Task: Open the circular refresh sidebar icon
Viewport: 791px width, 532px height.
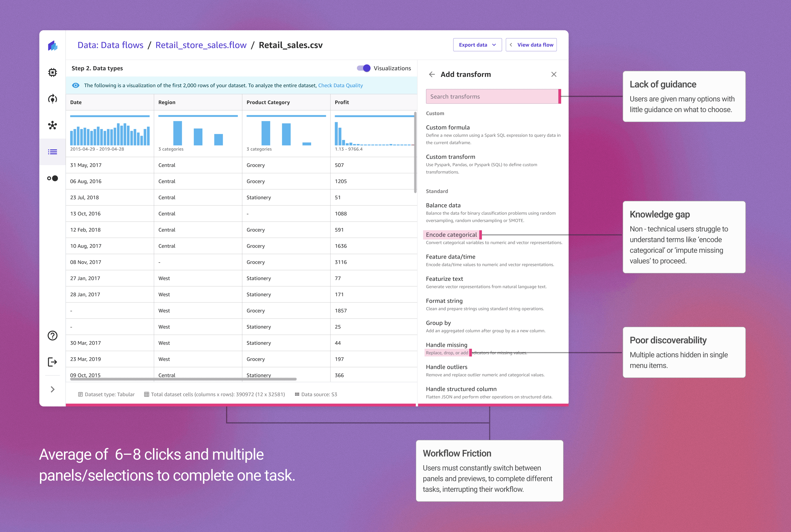Action: [x=52, y=99]
